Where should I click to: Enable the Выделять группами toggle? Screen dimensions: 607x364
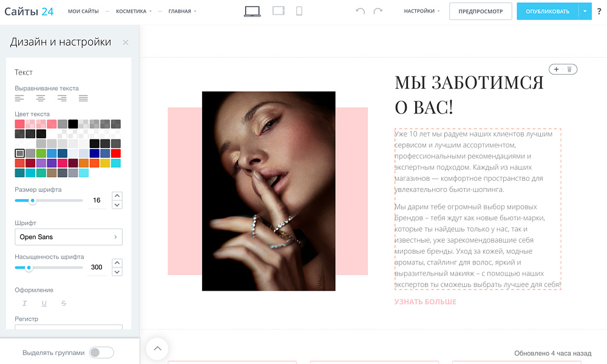click(x=101, y=352)
